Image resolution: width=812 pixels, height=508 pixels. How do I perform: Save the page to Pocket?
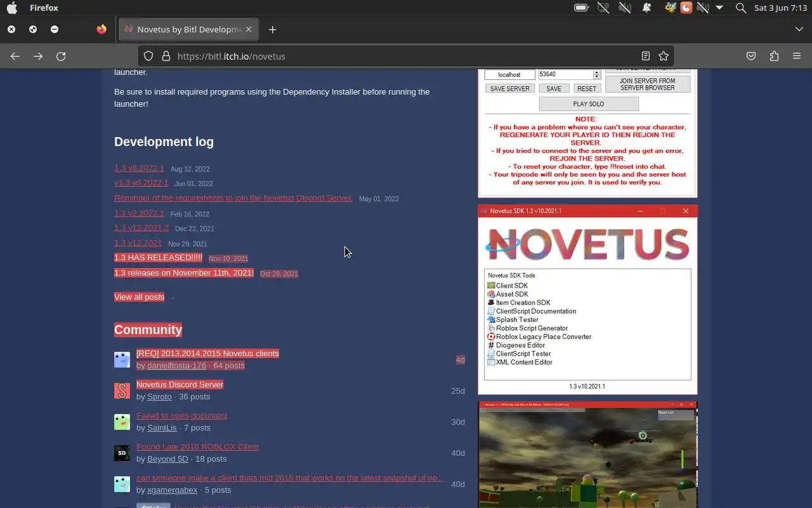click(x=751, y=56)
